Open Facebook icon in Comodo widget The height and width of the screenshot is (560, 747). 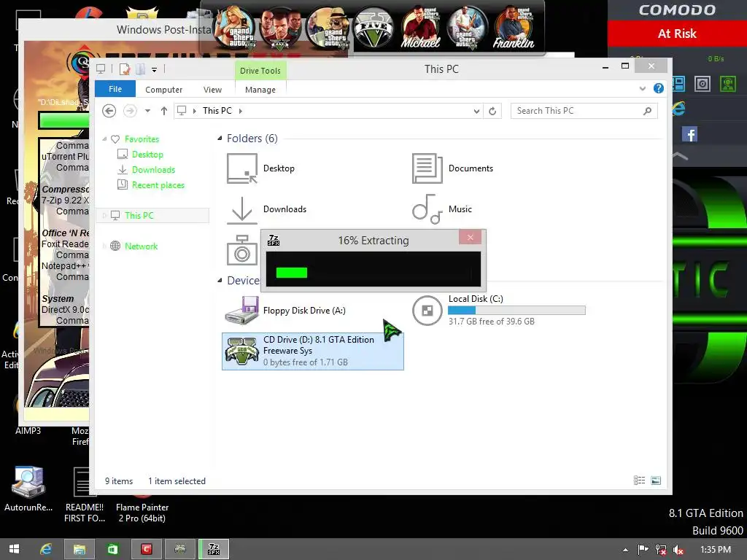click(x=689, y=134)
